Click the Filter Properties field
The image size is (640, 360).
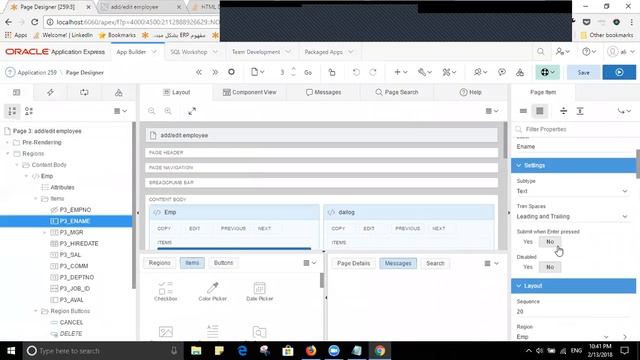[x=576, y=129]
